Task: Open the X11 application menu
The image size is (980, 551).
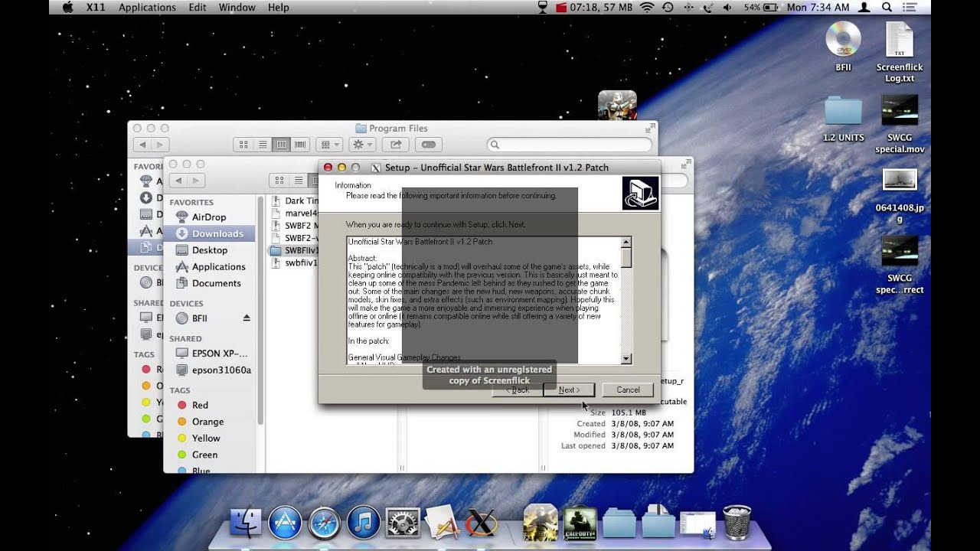Action: (96, 7)
